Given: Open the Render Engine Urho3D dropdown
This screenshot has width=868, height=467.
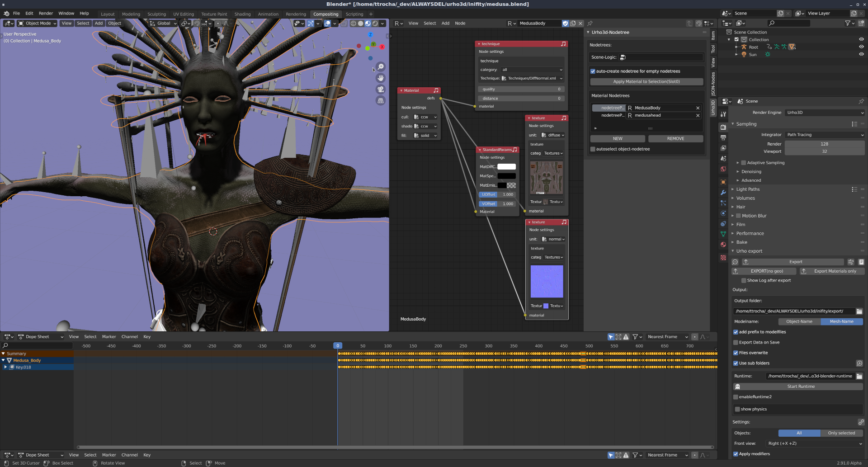Looking at the screenshot, I should (825, 113).
